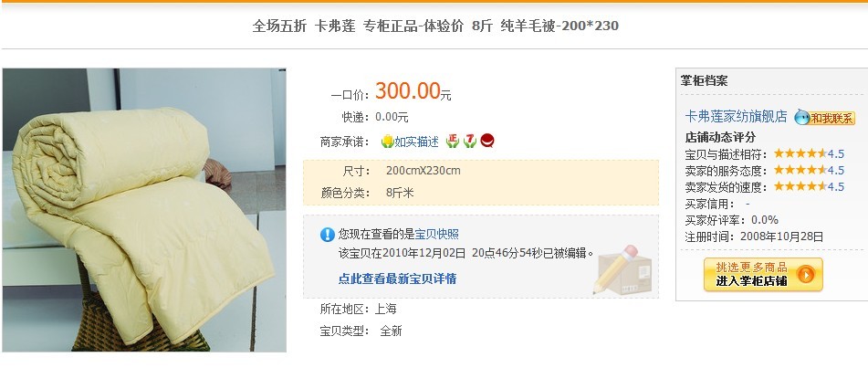The image size is (868, 368).
Task: Click 挑选更多商品 进入掌柜店铺 button
Action: click(x=763, y=274)
